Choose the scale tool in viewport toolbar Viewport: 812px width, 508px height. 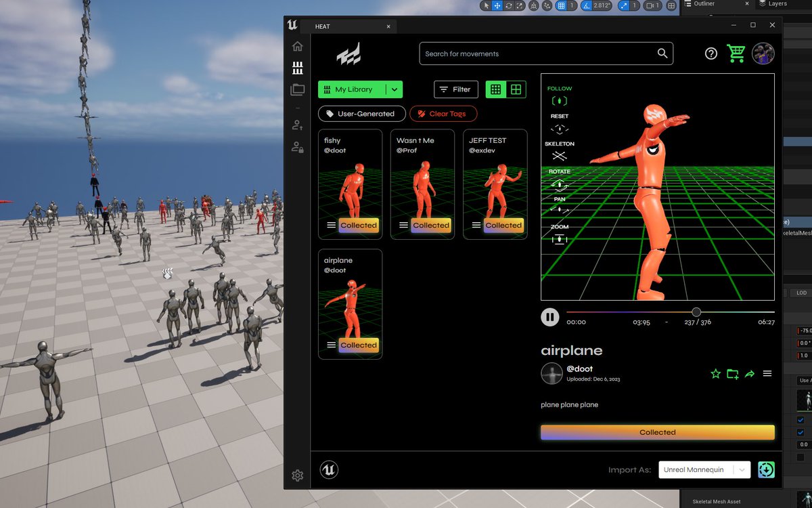(x=520, y=5)
